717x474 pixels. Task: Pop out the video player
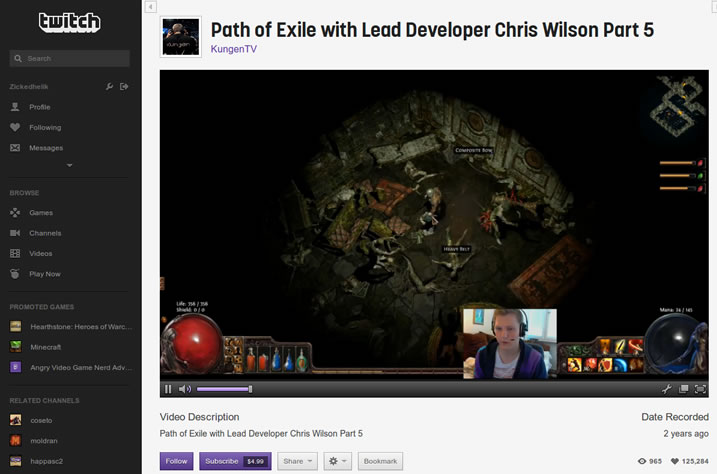tap(683, 389)
